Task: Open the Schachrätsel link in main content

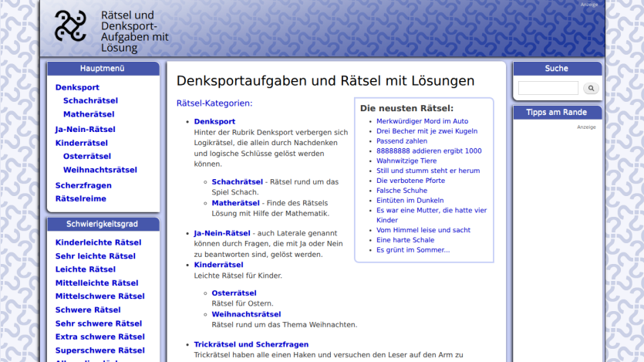Action: click(x=237, y=181)
